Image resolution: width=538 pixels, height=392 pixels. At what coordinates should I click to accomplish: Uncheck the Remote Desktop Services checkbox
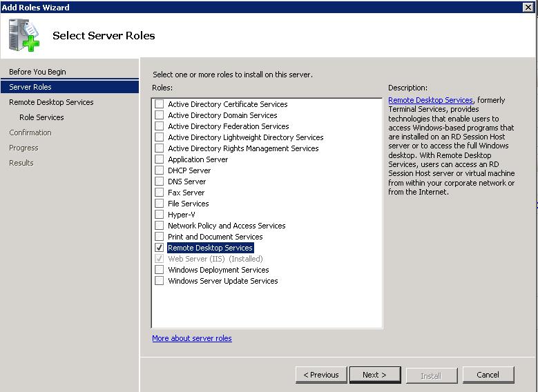160,248
